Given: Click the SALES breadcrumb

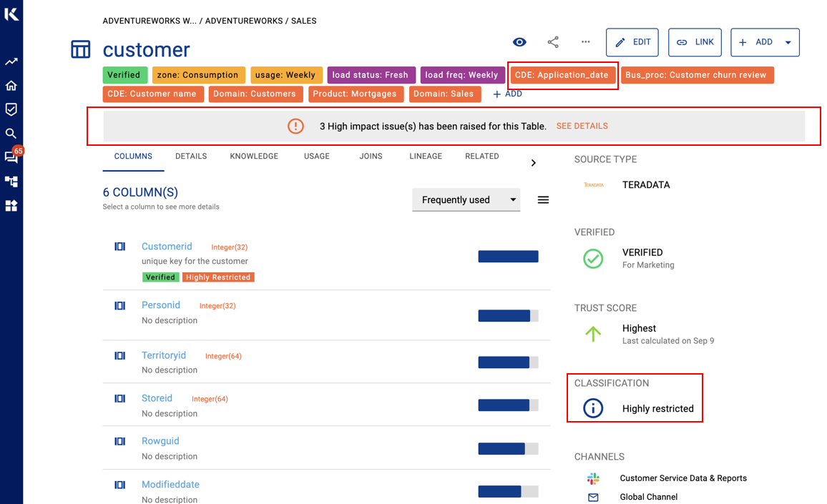Looking at the screenshot, I should [x=304, y=21].
